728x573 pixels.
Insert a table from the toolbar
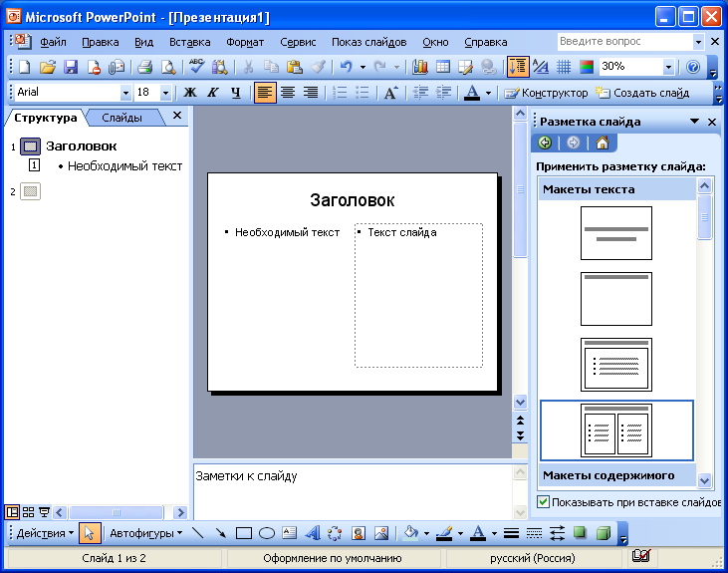click(443, 68)
